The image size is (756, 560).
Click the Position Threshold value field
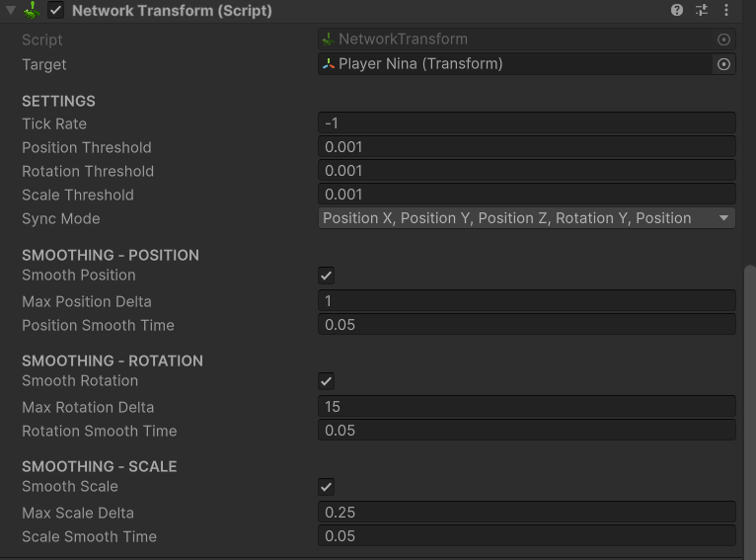tap(526, 146)
